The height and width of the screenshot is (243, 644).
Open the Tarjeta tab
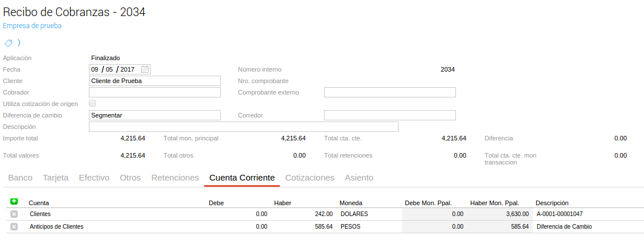[x=56, y=178]
